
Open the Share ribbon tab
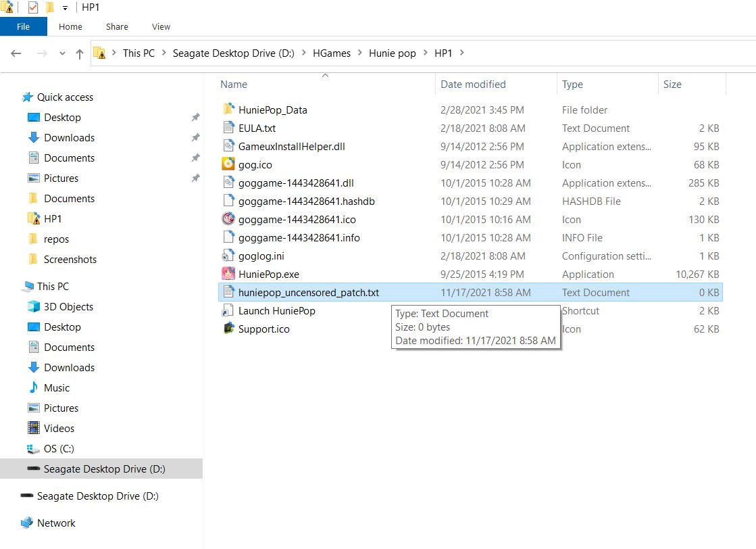(117, 27)
